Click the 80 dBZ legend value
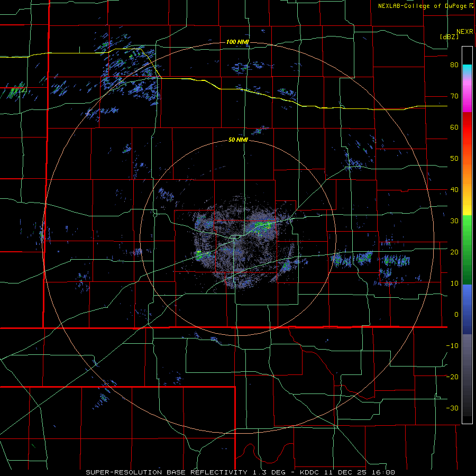Viewport: 476px width, 476px height. (454, 65)
